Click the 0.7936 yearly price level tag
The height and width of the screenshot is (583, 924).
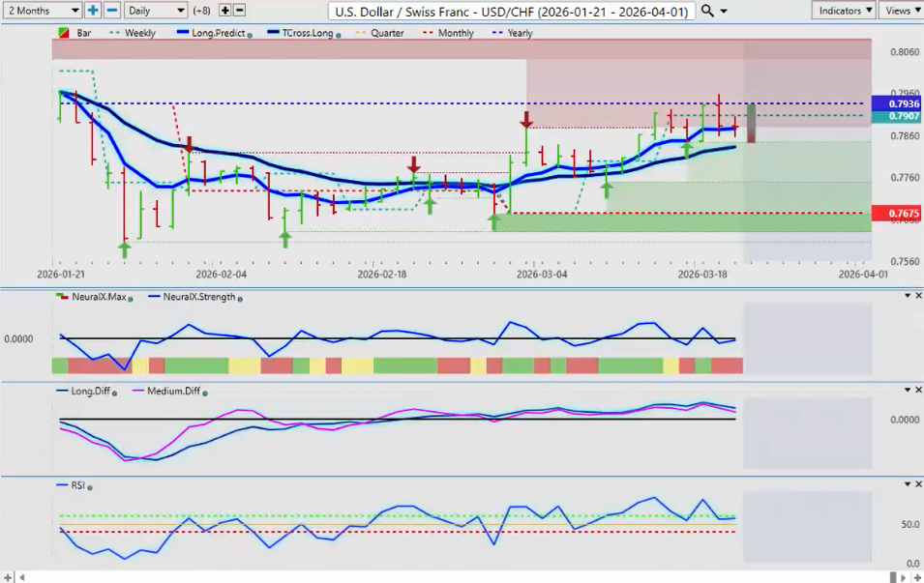click(x=897, y=102)
